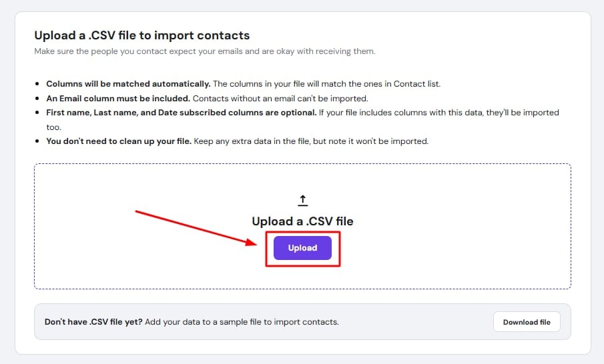This screenshot has height=364, width=604.
Task: Click the "First name, Last name" optional columns text
Action: pyautogui.click(x=180, y=113)
